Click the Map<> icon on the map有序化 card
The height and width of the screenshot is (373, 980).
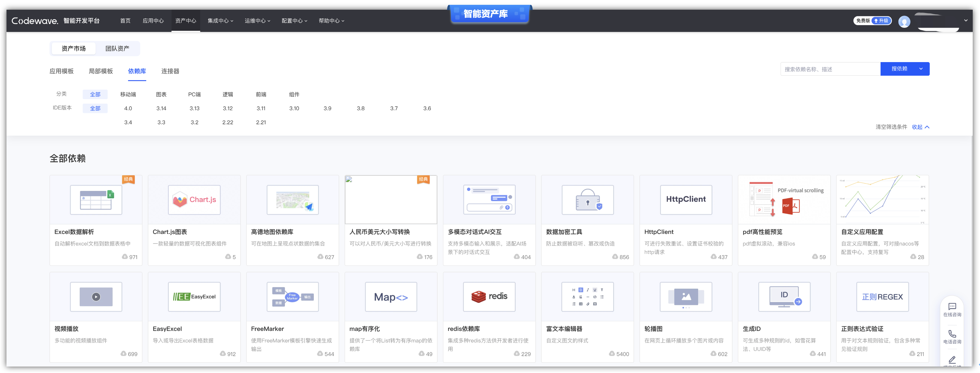(391, 297)
